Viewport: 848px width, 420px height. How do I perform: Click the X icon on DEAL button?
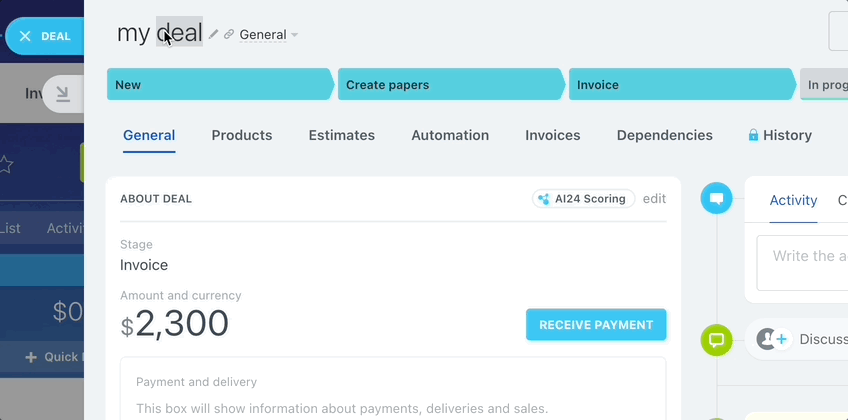click(25, 36)
